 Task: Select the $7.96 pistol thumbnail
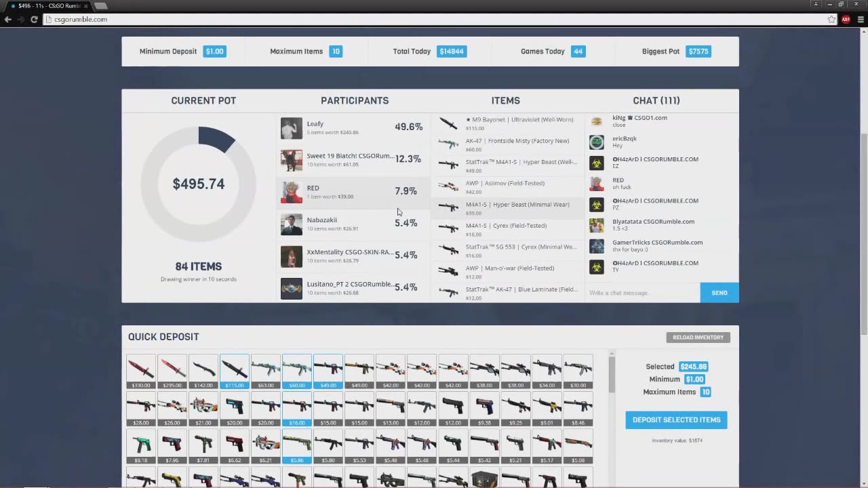click(172, 447)
